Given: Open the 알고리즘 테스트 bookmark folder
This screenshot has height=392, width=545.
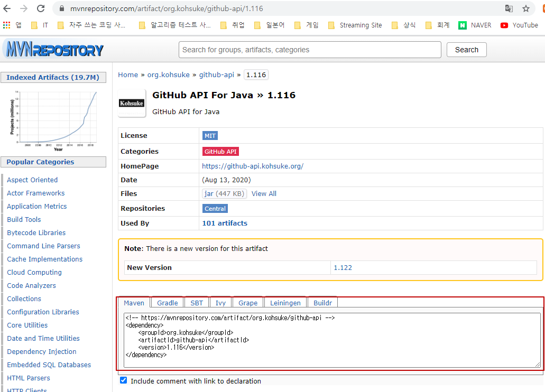Looking at the screenshot, I should (174, 25).
